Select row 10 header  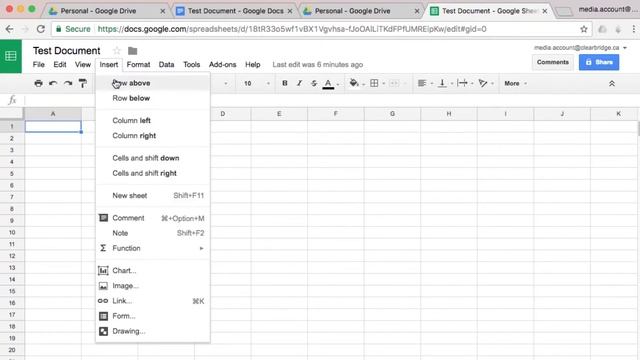(12, 232)
